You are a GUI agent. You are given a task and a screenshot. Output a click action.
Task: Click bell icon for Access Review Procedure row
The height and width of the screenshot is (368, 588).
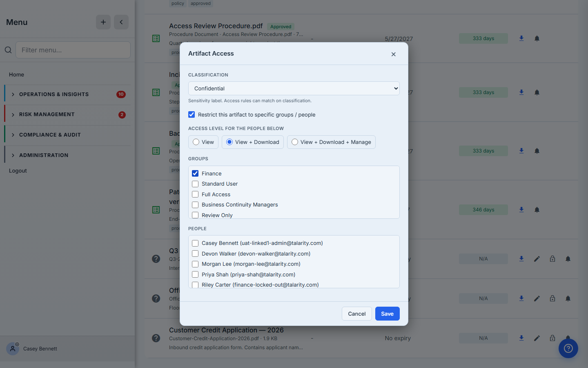[x=537, y=38]
